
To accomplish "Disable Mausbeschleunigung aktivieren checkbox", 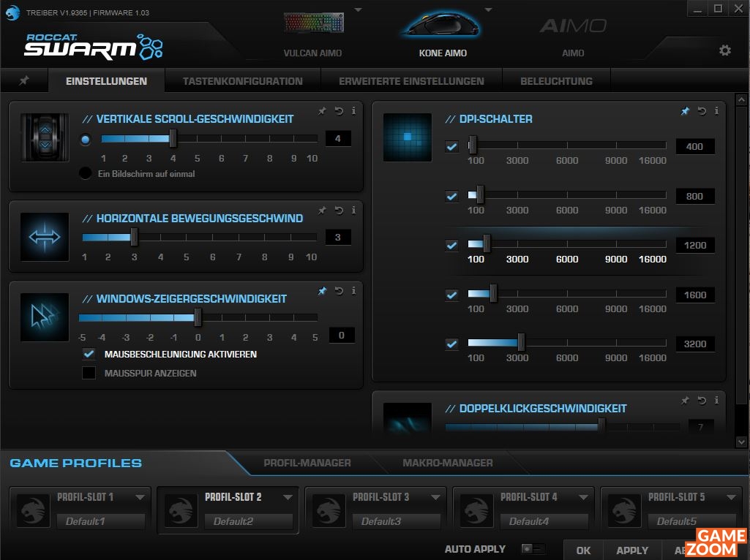I will pos(89,354).
